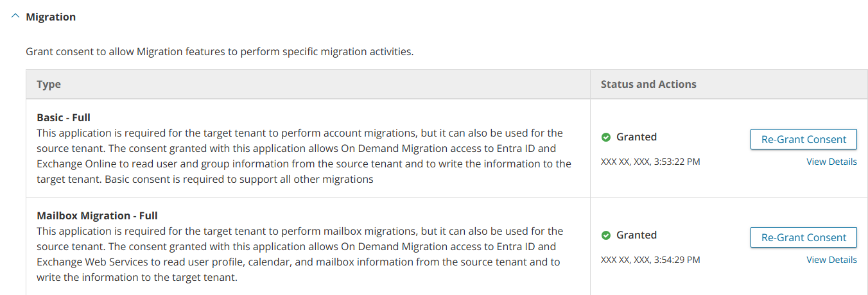This screenshot has width=868, height=295.
Task: Click Granted status text for Basic - Full
Action: pos(636,137)
